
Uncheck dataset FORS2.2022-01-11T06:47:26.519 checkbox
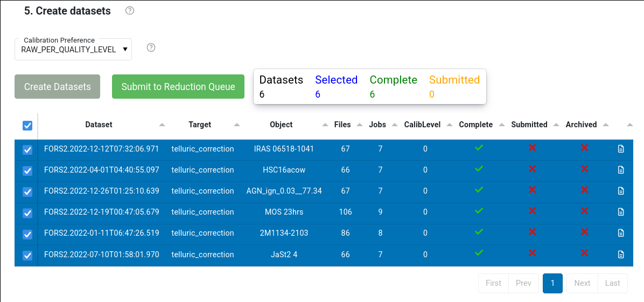coord(27,234)
